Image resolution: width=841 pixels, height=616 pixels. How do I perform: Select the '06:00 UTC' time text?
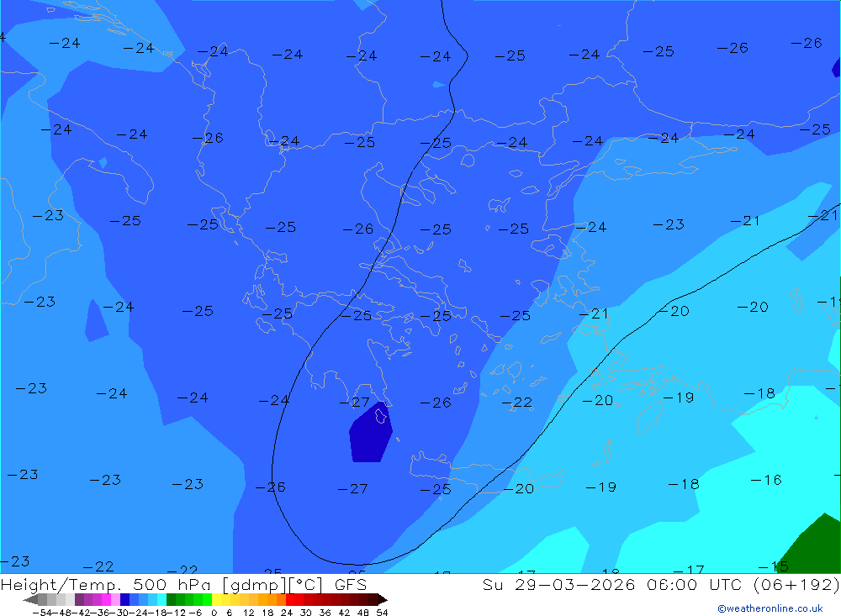(x=694, y=584)
